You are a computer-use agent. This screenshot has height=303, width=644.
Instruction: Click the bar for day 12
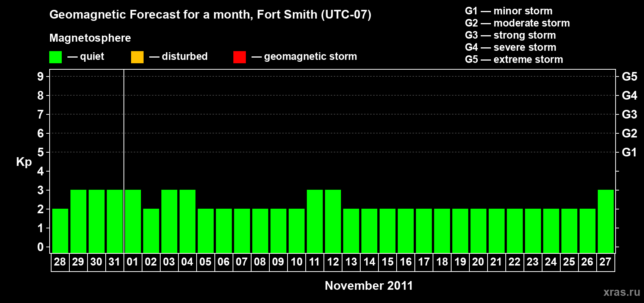pos(333,221)
